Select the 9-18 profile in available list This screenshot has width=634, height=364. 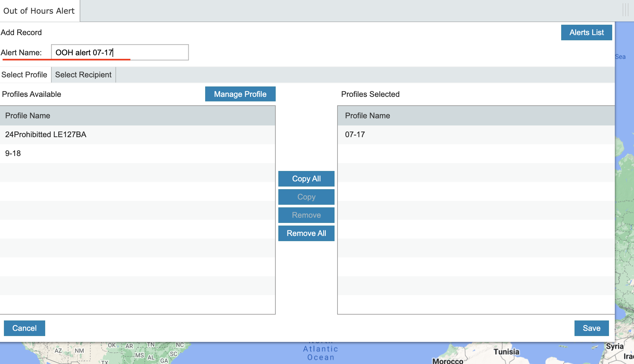click(x=13, y=153)
